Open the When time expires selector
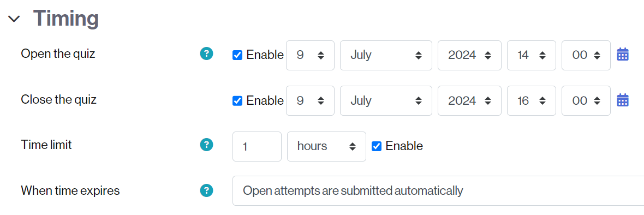 pos(438,190)
